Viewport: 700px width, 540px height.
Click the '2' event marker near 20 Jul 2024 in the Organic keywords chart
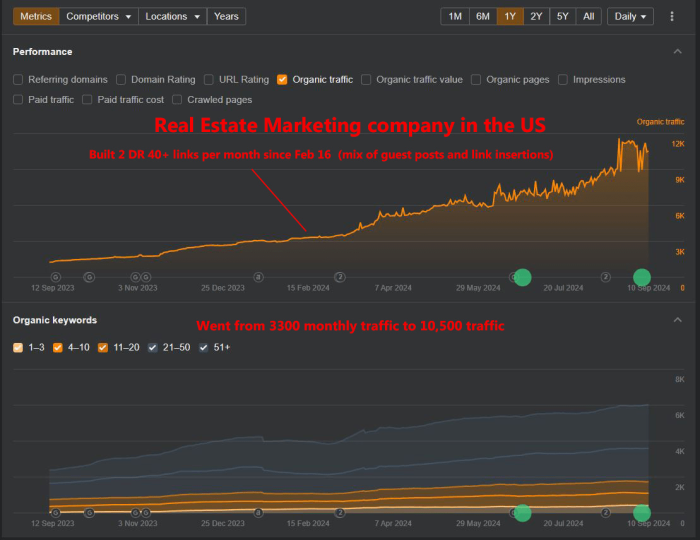pyautogui.click(x=606, y=513)
